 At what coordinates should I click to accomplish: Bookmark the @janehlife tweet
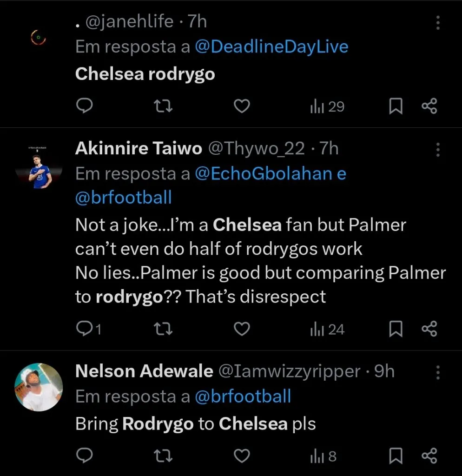395,106
